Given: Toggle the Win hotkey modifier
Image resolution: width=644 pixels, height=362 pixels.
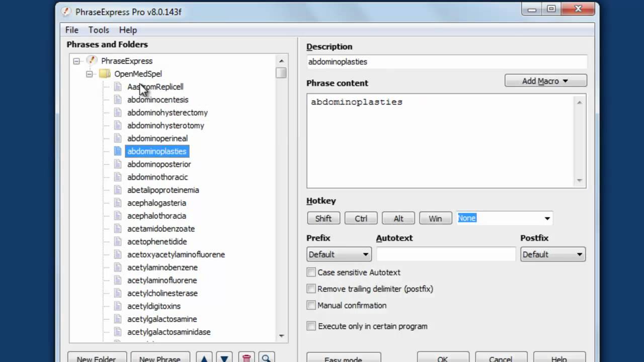Looking at the screenshot, I should coord(435,218).
